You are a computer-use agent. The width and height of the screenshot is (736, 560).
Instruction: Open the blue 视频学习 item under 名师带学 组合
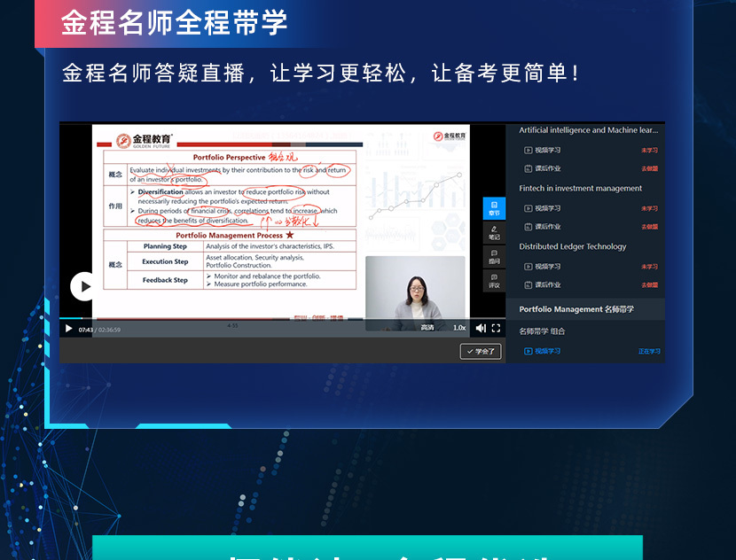click(x=543, y=351)
